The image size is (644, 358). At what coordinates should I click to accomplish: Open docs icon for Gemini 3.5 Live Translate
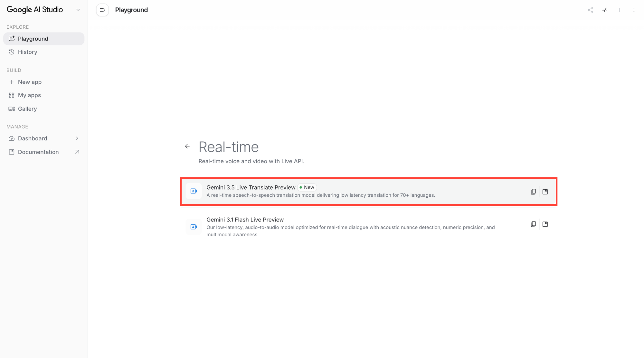[x=545, y=192]
